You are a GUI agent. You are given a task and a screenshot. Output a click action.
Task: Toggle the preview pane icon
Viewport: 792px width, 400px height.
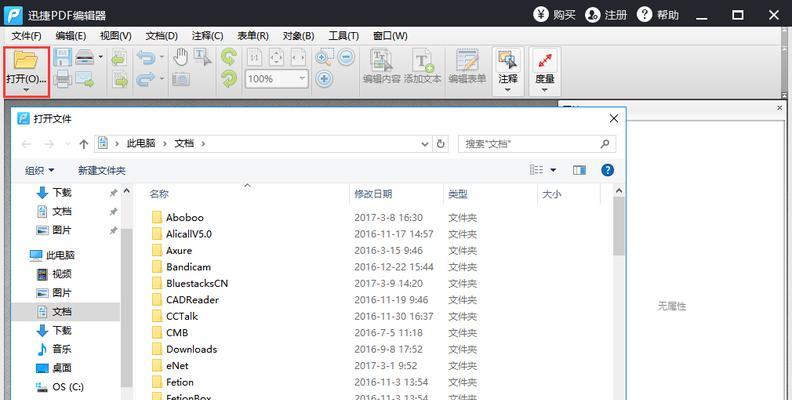coord(579,170)
